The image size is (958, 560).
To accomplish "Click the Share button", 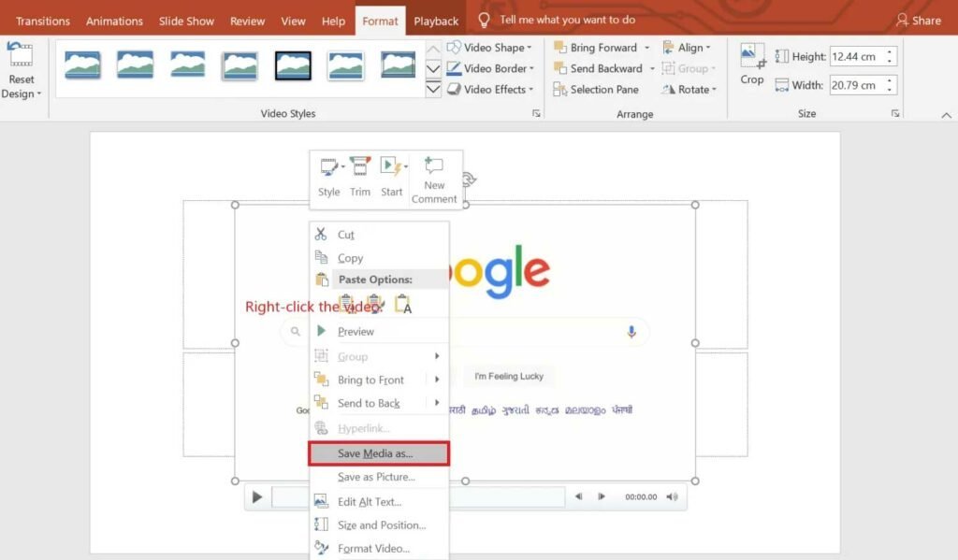I will [x=919, y=21].
